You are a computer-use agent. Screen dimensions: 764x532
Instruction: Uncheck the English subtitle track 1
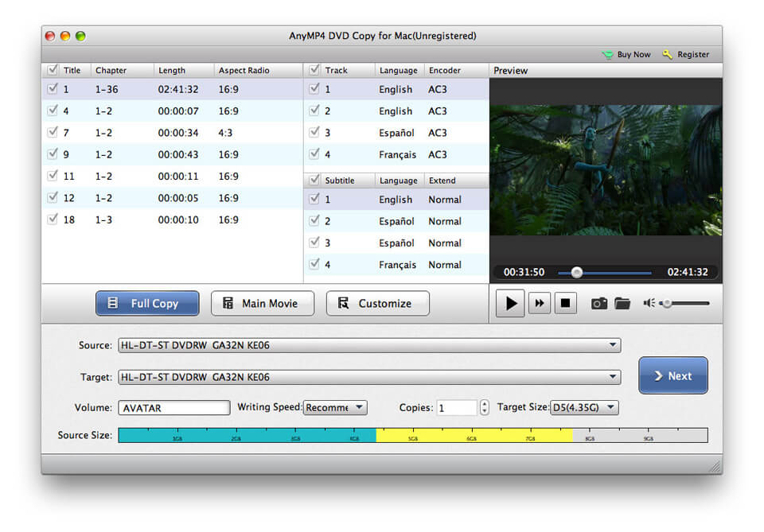click(313, 200)
